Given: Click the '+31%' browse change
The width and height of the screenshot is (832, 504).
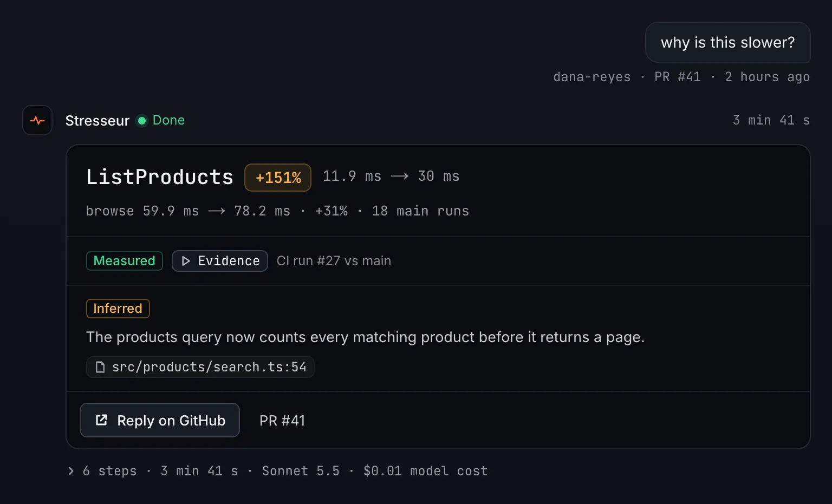Looking at the screenshot, I should pyautogui.click(x=331, y=211).
